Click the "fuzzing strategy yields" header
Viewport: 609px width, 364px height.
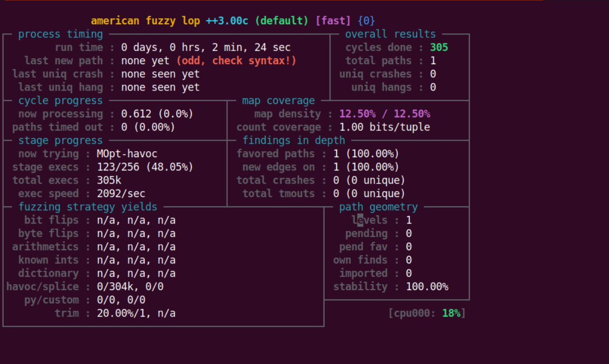pyautogui.click(x=88, y=207)
